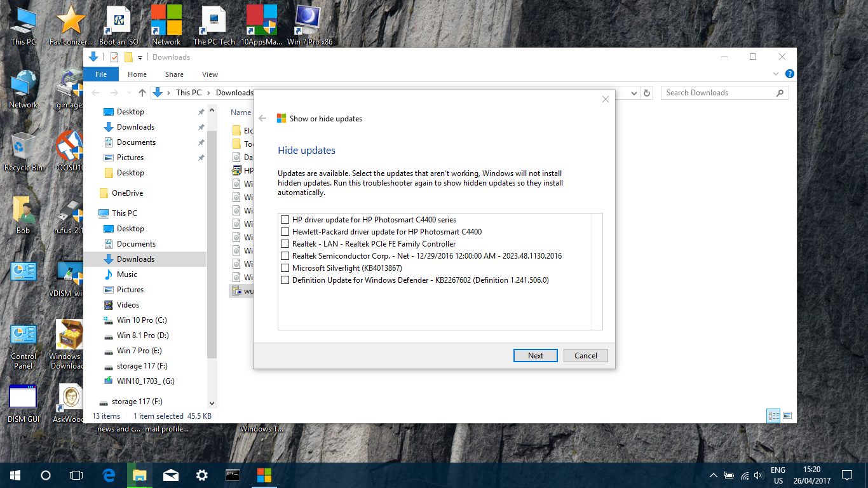Click inside the Search Downloads field

[x=718, y=93]
